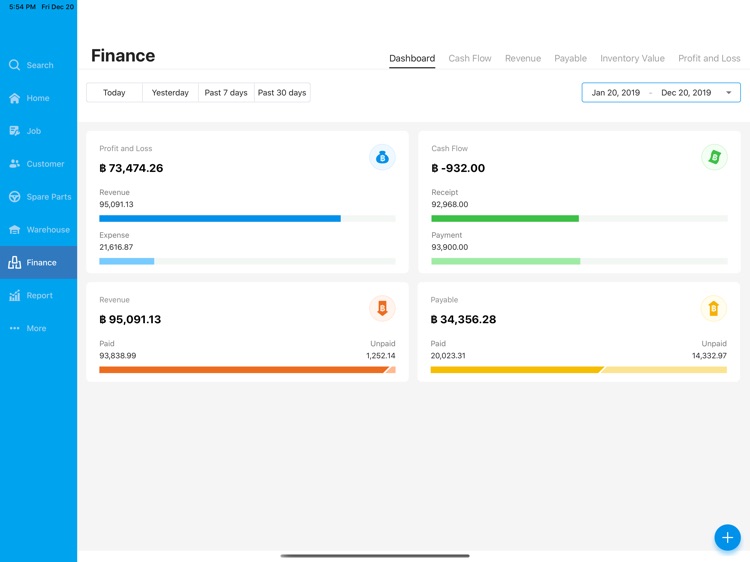Click the Receipt value 92,968.00
The image size is (750, 562).
450,204
